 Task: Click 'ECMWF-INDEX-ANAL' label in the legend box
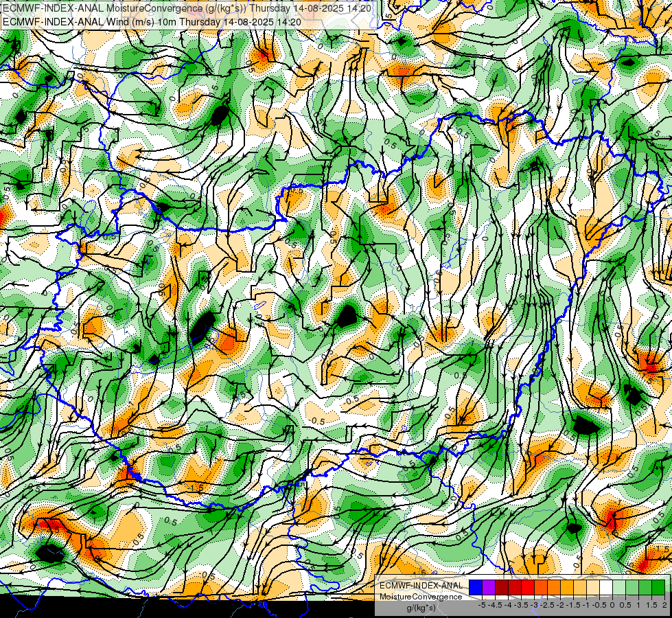[x=421, y=586]
